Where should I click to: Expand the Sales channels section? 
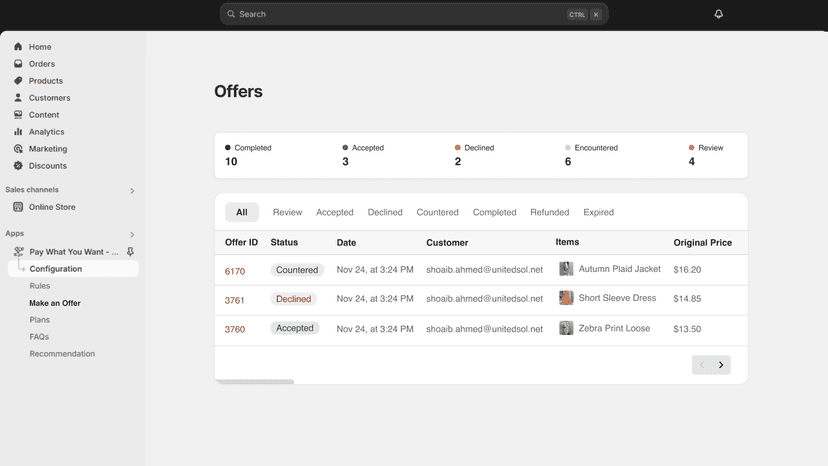click(x=132, y=190)
